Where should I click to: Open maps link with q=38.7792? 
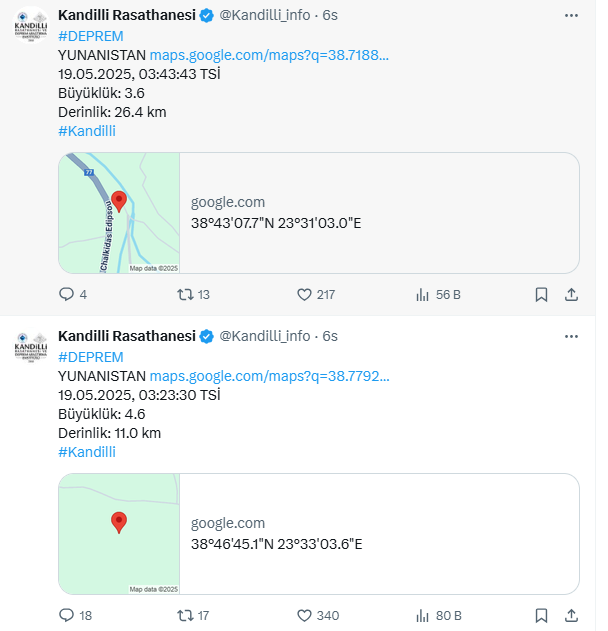click(x=270, y=376)
